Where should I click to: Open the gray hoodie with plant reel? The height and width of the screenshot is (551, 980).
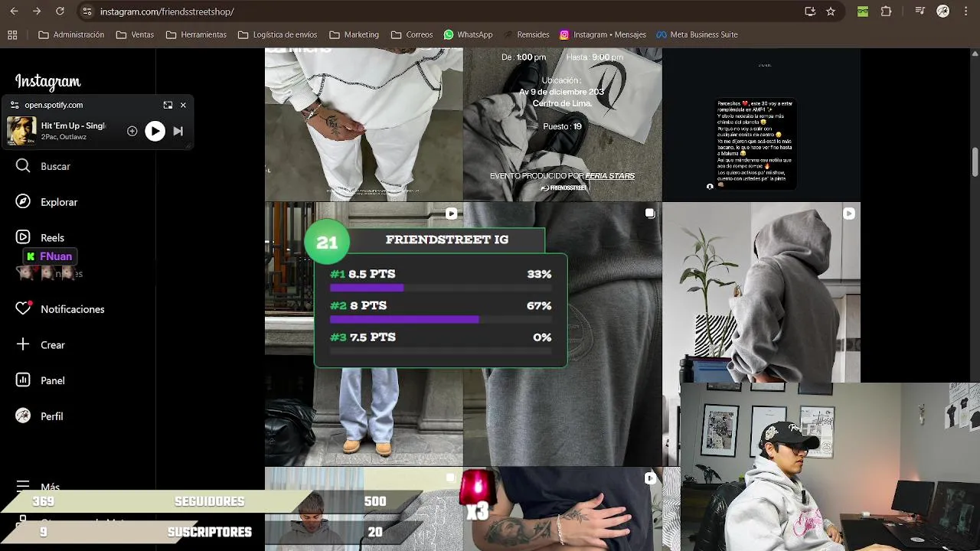pos(762,292)
